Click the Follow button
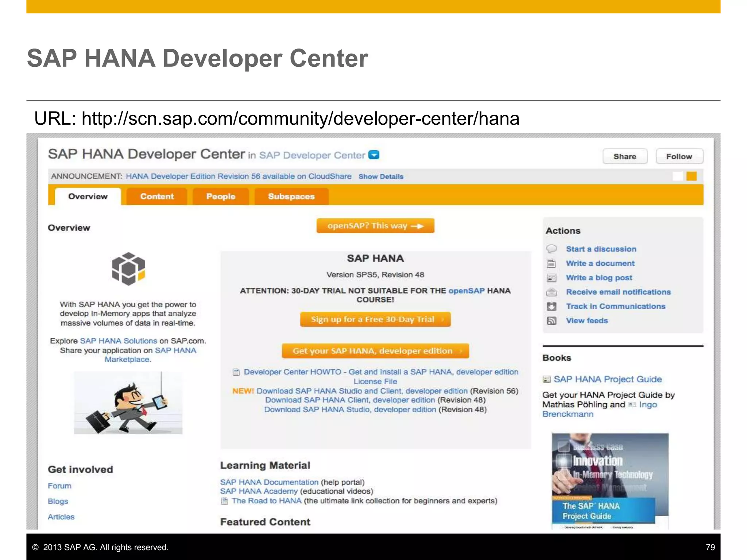This screenshot has height=560, width=747. [x=679, y=156]
